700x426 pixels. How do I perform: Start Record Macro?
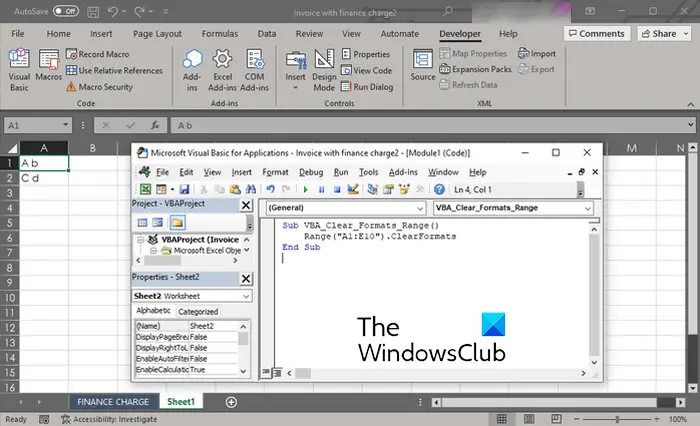point(98,54)
